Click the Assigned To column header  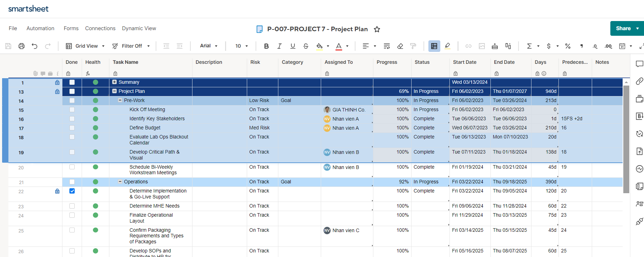click(x=339, y=62)
